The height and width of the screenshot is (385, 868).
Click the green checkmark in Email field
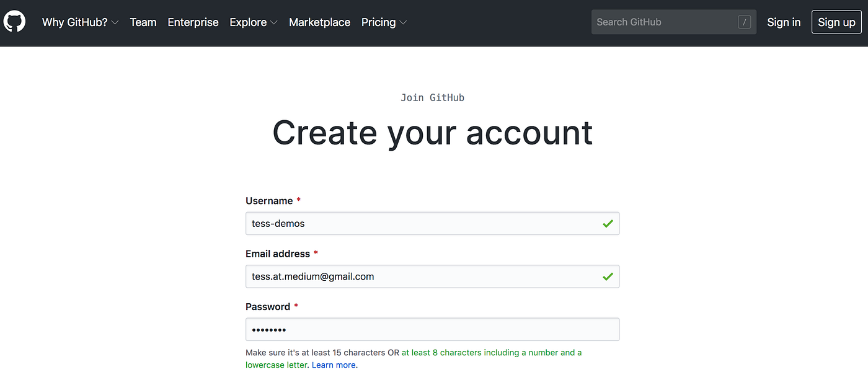[x=608, y=277]
